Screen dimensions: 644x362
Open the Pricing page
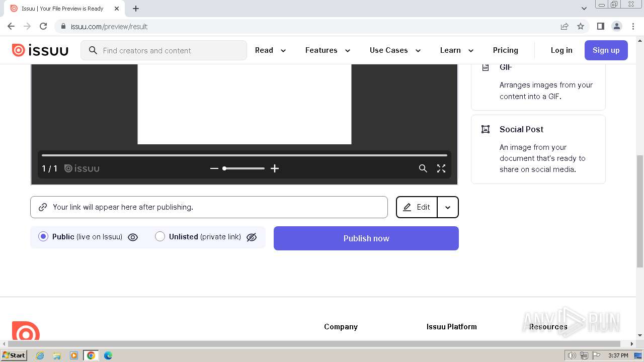[506, 50]
